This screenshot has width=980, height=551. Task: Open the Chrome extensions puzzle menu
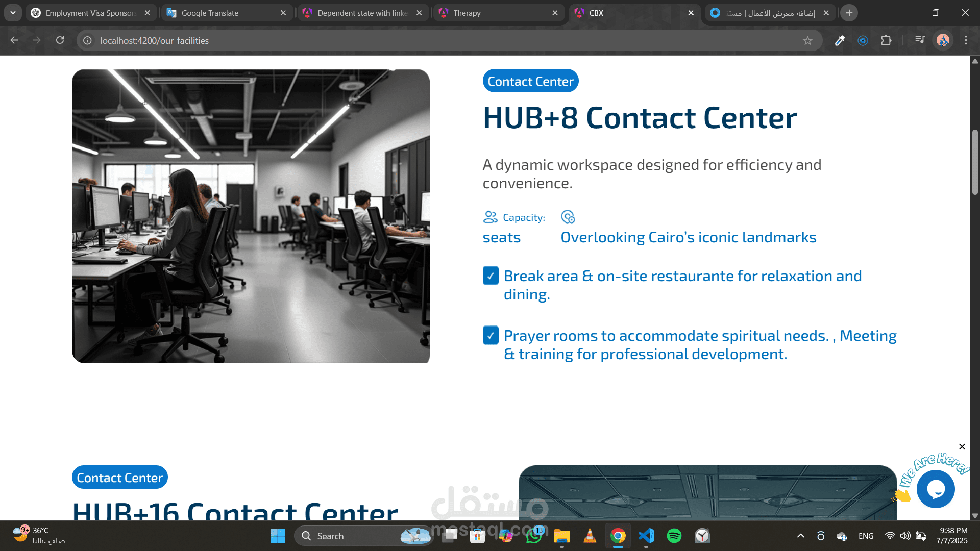click(886, 40)
